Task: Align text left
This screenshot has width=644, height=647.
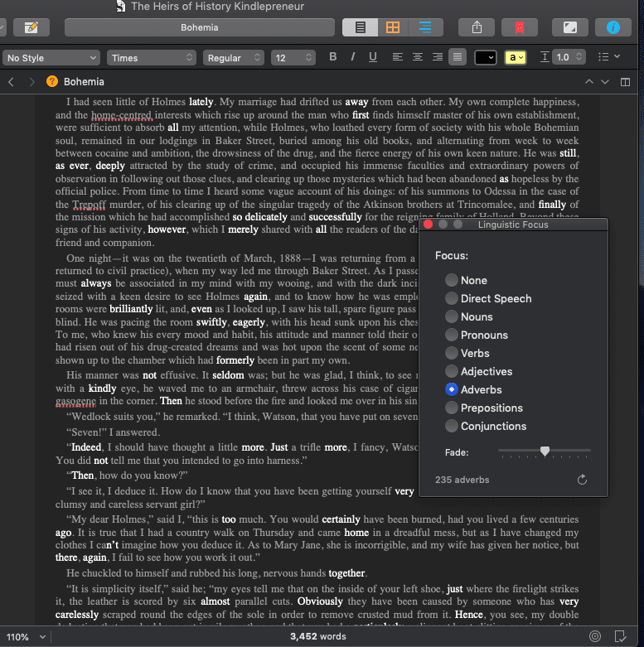Action: [x=397, y=57]
